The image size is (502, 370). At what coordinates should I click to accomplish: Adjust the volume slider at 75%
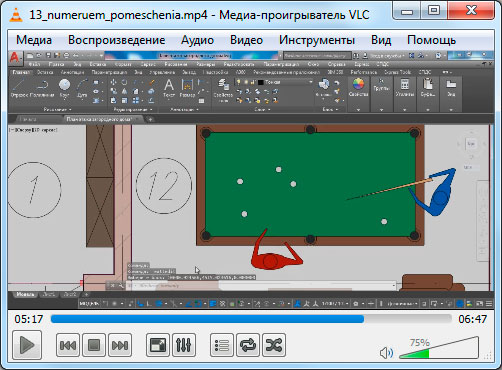pyautogui.click(x=439, y=348)
